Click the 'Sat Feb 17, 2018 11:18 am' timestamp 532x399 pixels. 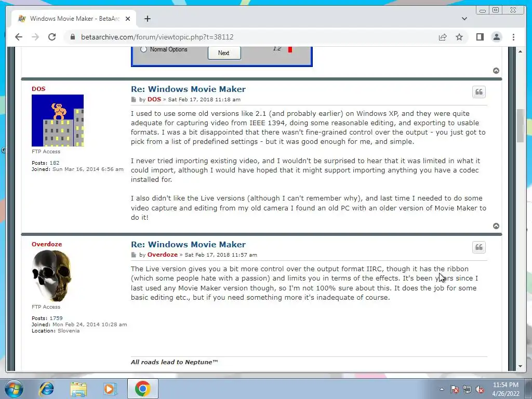pyautogui.click(x=204, y=100)
